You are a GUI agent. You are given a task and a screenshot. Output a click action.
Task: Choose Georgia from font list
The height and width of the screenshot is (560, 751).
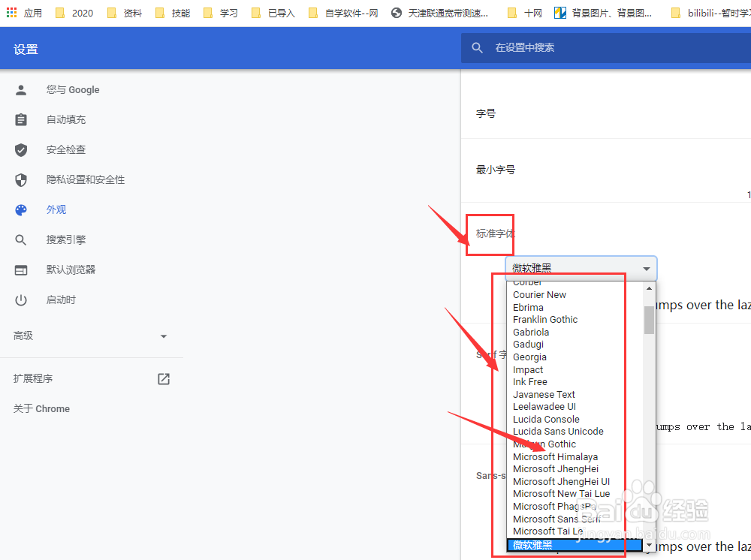tap(575, 357)
